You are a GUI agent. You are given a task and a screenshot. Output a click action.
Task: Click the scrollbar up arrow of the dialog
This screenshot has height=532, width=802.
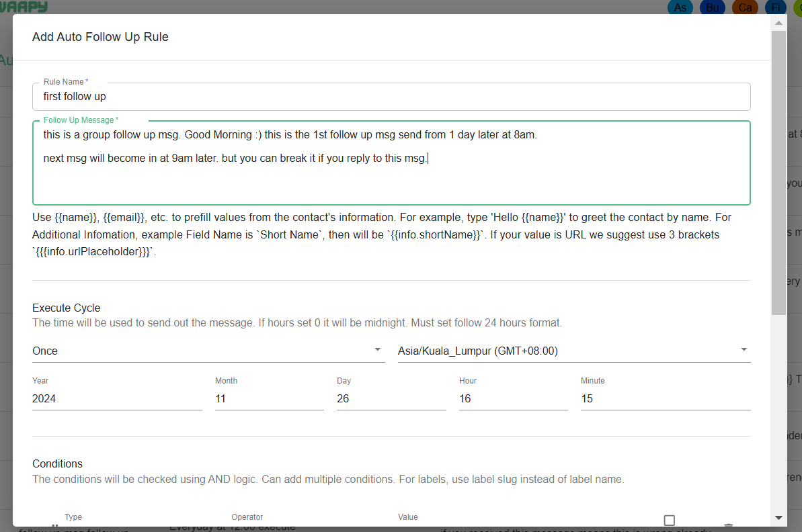pos(778,23)
